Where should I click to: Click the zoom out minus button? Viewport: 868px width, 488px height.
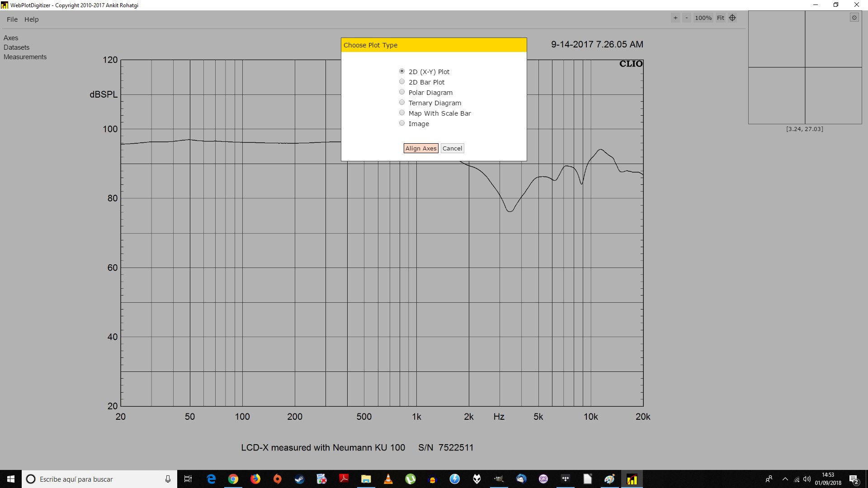pyautogui.click(x=687, y=18)
